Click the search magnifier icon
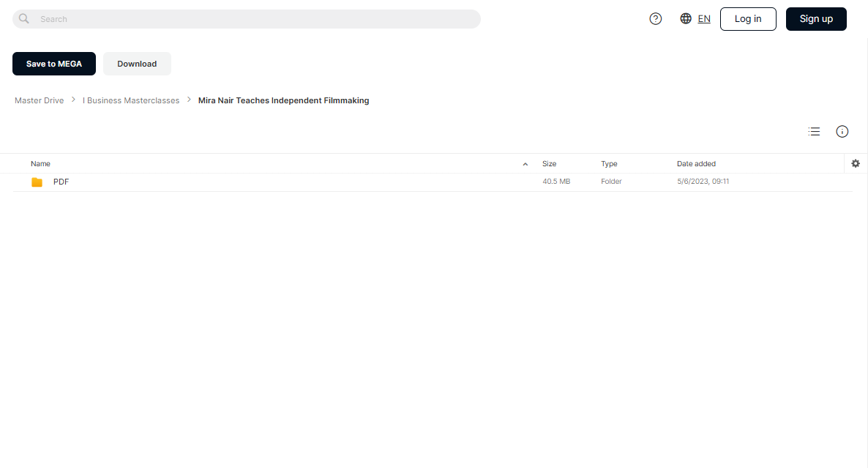 (x=24, y=19)
